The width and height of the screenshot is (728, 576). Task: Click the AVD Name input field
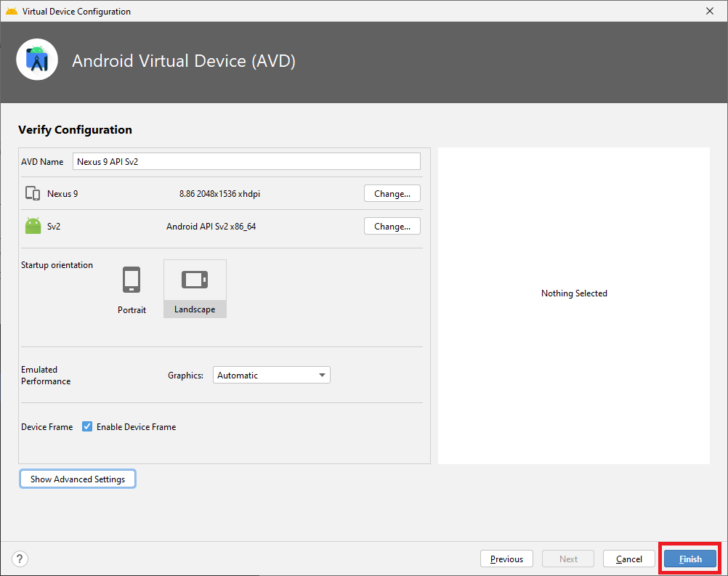[246, 161]
